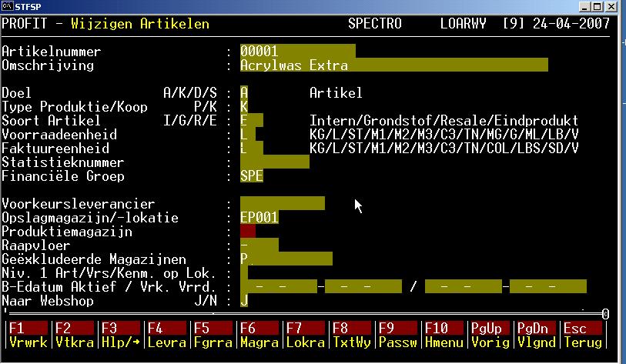Click the F6 Magra function key button
The width and height of the screenshot is (626, 364).
[x=259, y=335]
